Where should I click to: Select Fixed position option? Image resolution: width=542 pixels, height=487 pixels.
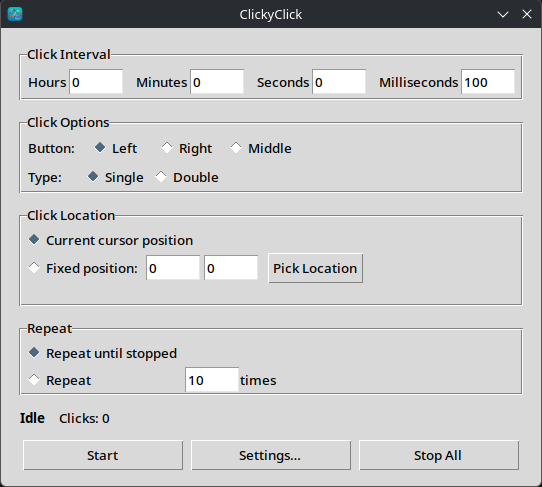83,268
